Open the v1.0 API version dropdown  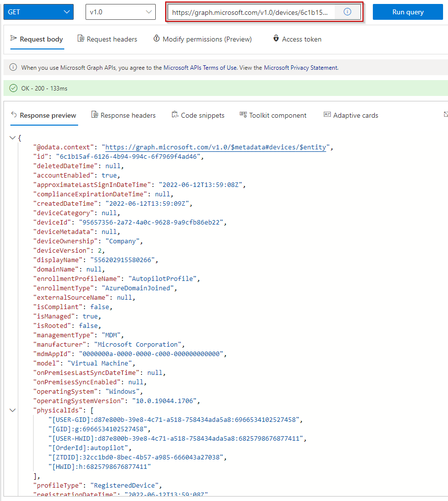click(120, 12)
